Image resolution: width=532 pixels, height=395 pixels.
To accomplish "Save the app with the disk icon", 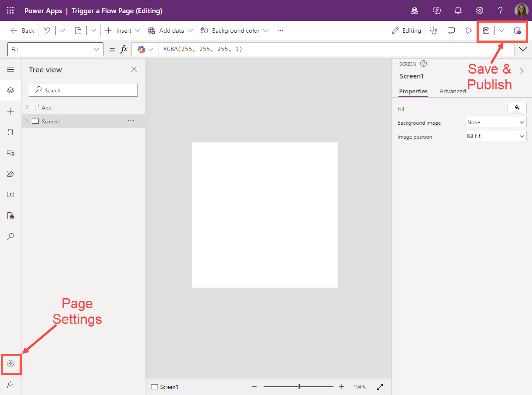I will [x=486, y=31].
